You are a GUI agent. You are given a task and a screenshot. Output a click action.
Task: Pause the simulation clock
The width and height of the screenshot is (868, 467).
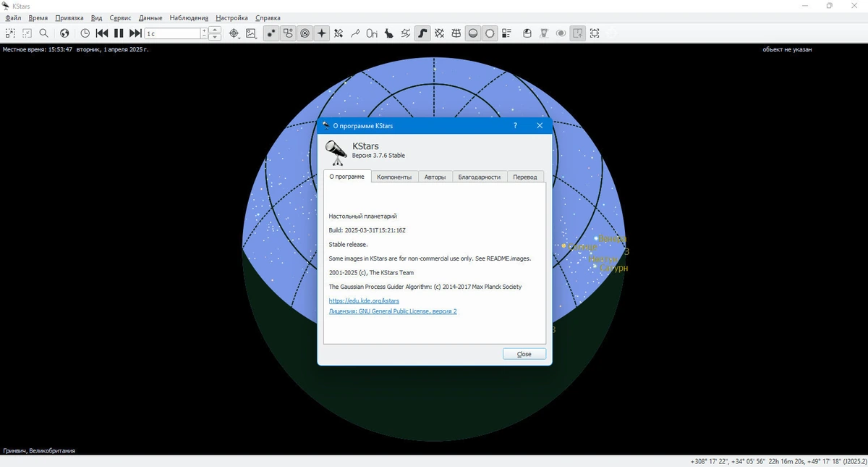[119, 33]
